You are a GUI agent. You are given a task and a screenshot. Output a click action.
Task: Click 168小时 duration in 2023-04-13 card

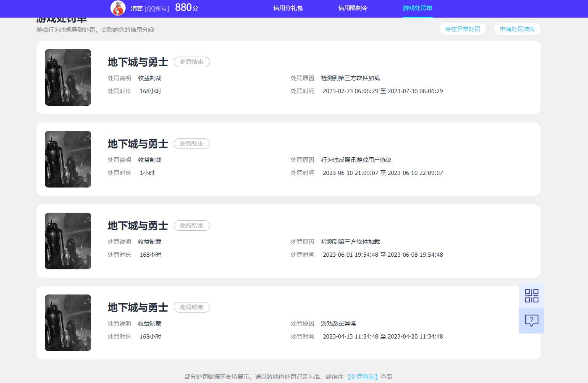coord(150,336)
